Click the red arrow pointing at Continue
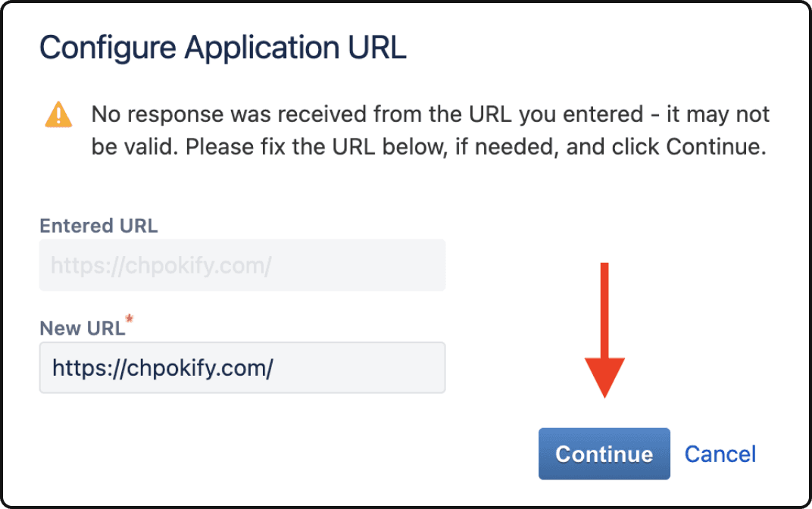The height and width of the screenshot is (509, 812). point(604,330)
